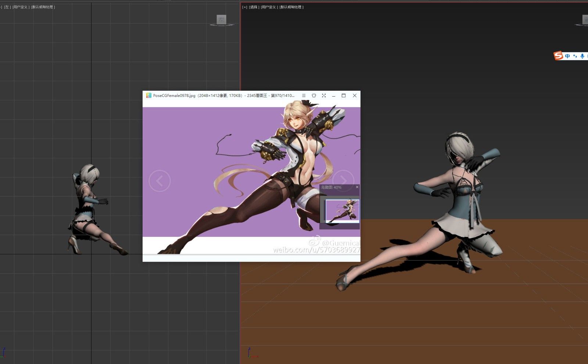
Task: Toggle punctuation mode on Sogou bar
Action: [x=575, y=56]
